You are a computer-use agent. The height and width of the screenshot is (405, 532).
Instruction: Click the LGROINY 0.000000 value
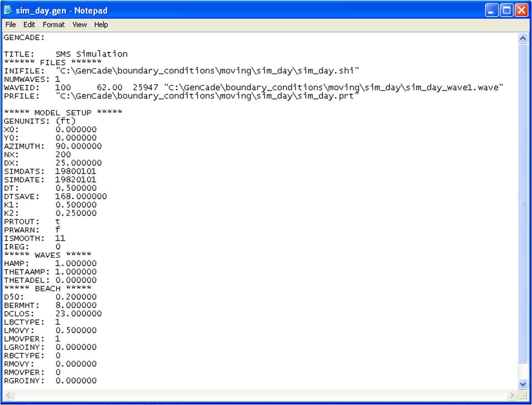pos(76,347)
